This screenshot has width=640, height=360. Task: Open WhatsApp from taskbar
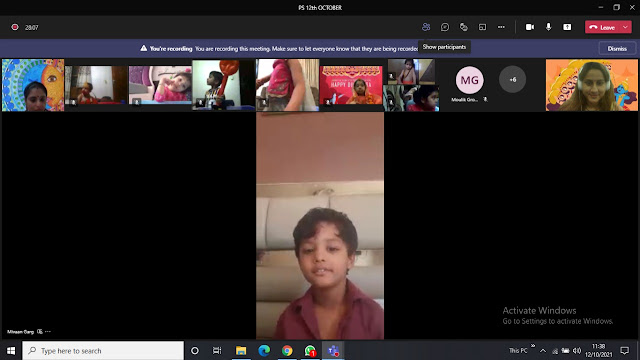(310, 351)
